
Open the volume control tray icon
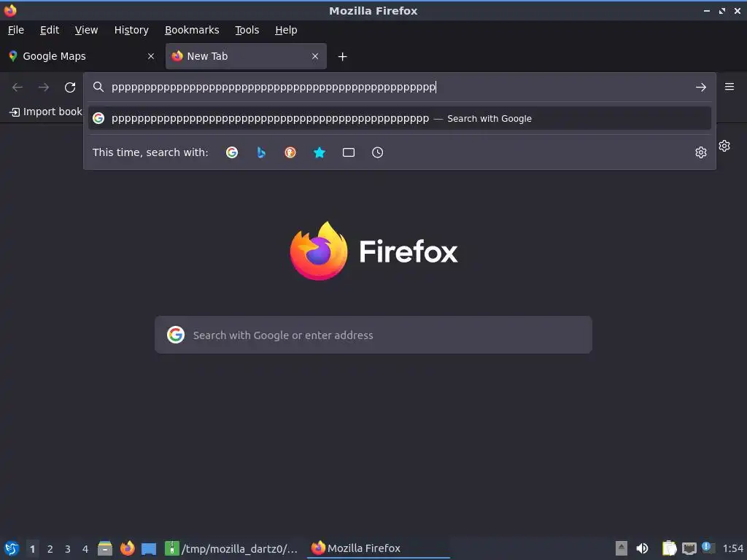pos(642,548)
